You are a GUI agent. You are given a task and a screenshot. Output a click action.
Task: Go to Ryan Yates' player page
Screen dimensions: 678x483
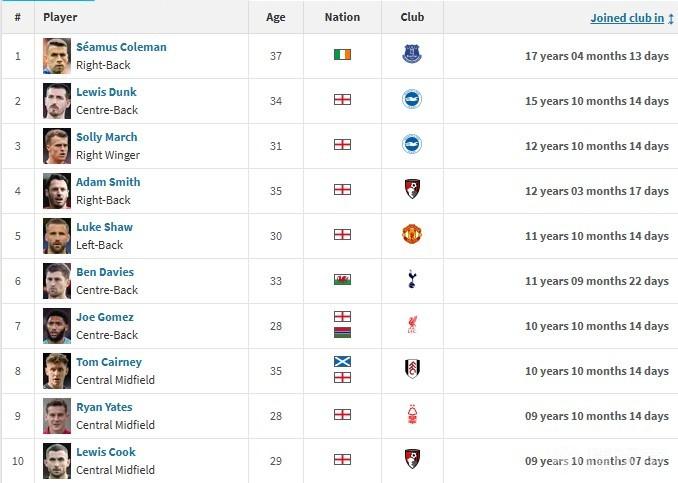(x=104, y=406)
